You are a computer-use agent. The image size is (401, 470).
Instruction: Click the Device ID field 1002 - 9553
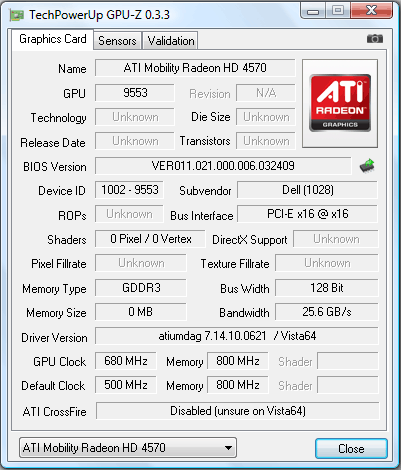click(x=129, y=190)
